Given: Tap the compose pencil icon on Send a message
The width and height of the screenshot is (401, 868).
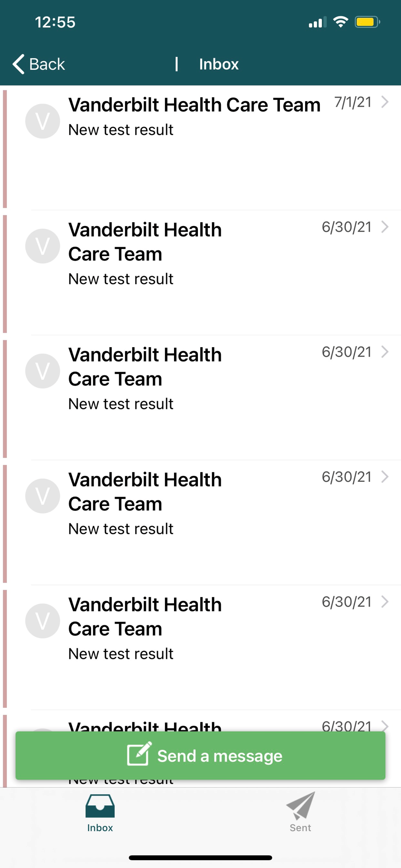Looking at the screenshot, I should [139, 753].
